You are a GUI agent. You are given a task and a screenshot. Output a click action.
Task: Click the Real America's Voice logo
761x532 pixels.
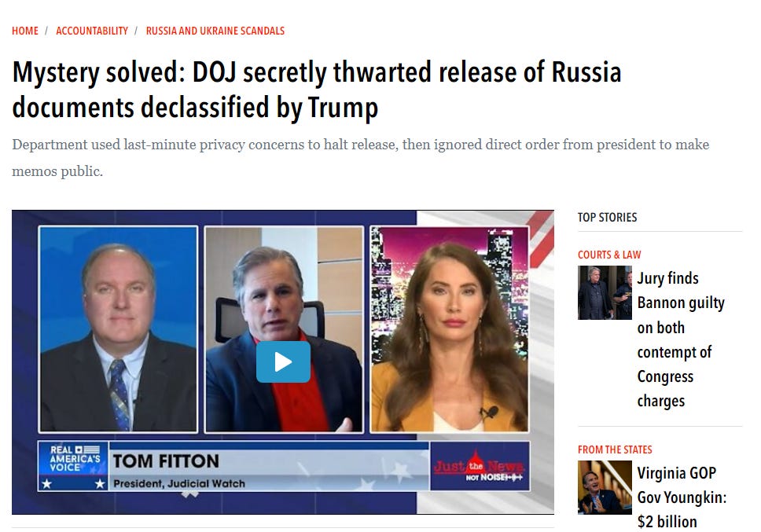coord(74,466)
